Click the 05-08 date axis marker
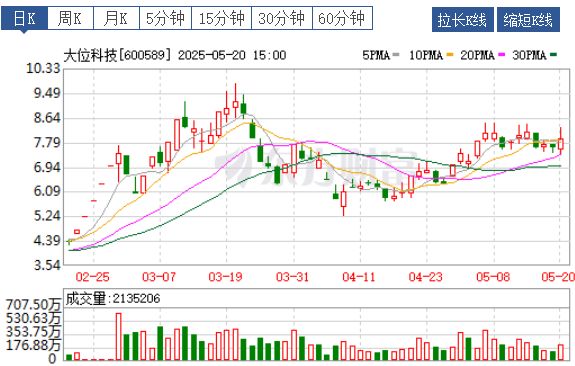 click(x=493, y=277)
